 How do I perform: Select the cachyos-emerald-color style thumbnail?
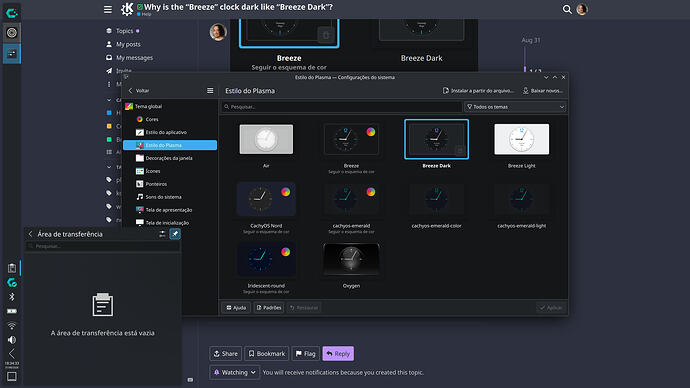436,199
